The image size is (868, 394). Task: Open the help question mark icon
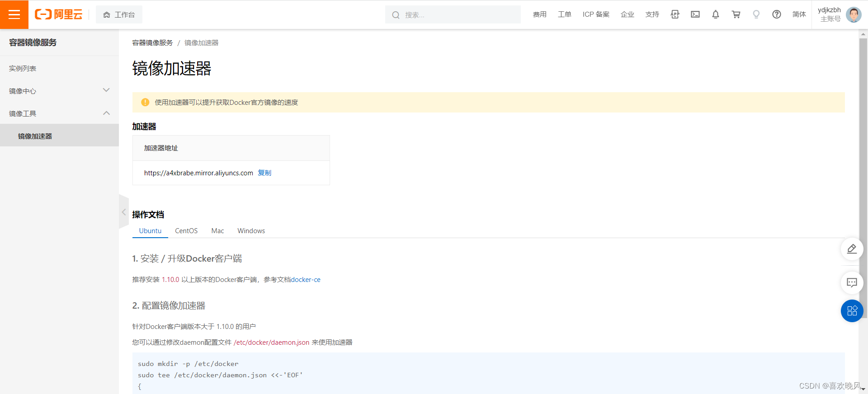(x=777, y=14)
